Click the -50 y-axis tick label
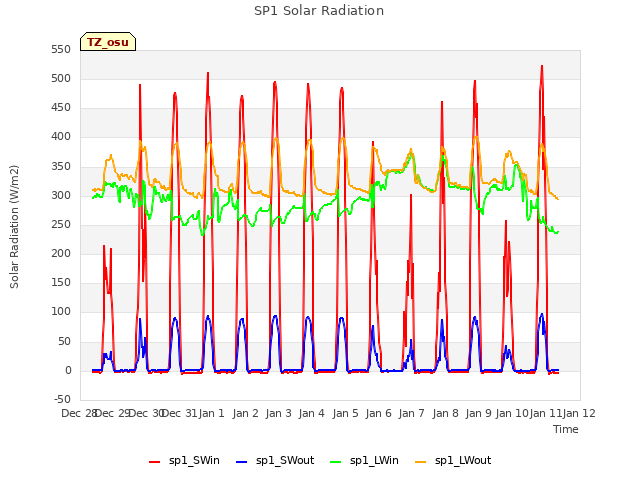 point(62,399)
